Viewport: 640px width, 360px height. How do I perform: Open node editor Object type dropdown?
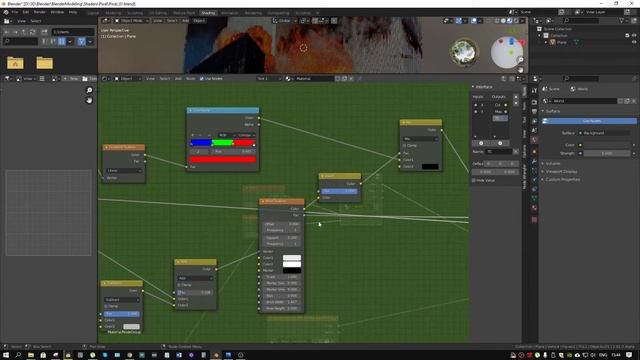(127, 78)
